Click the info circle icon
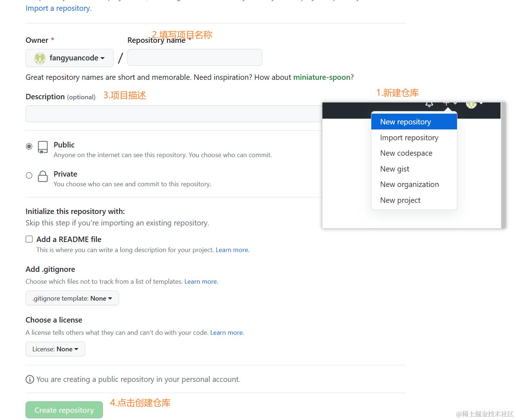Screen dimensions: 516x420 click(30, 379)
